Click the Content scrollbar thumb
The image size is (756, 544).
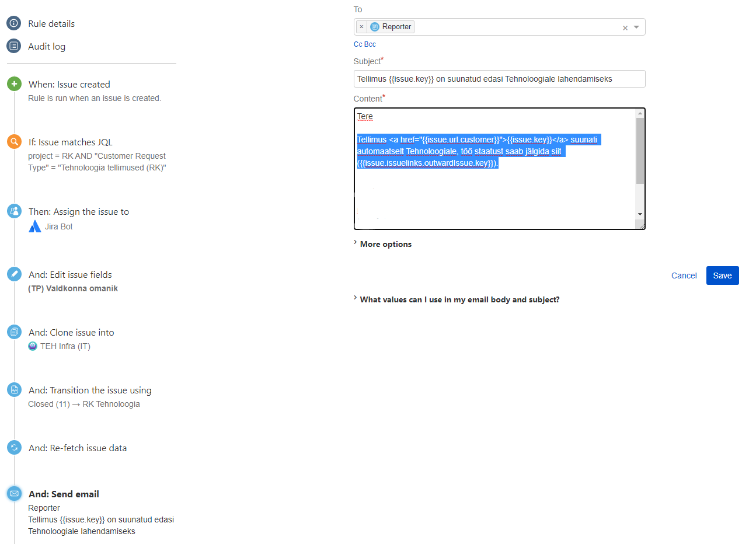(x=640, y=151)
